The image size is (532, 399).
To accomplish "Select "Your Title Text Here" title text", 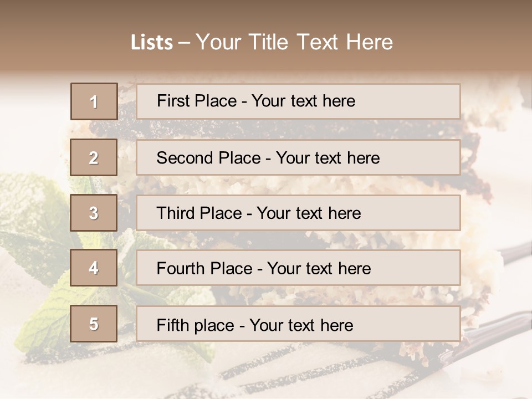I will tap(294, 42).
